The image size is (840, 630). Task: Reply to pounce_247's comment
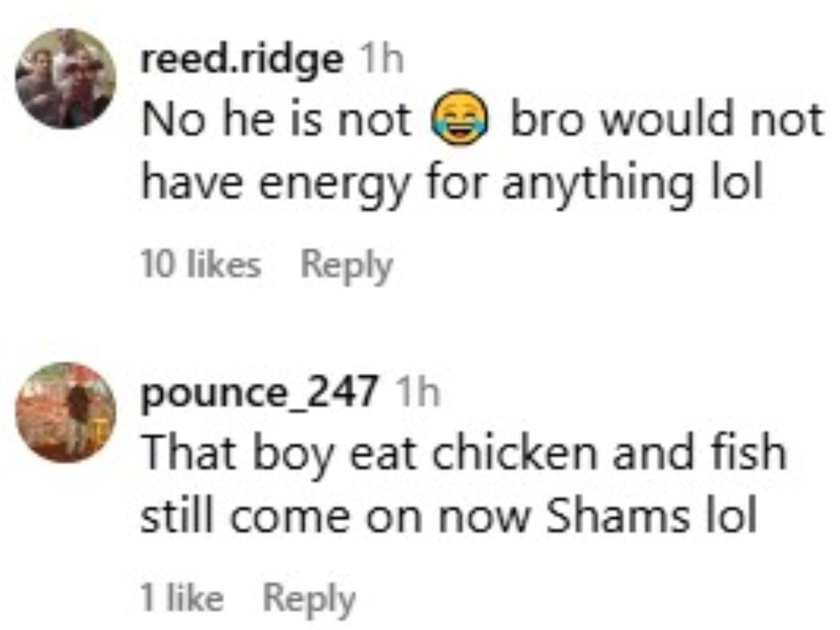309,598
